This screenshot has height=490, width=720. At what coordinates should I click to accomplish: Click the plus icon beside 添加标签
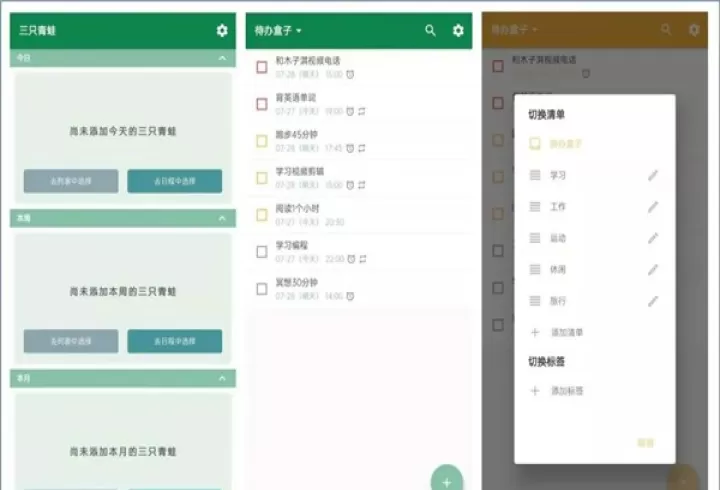pos(535,391)
